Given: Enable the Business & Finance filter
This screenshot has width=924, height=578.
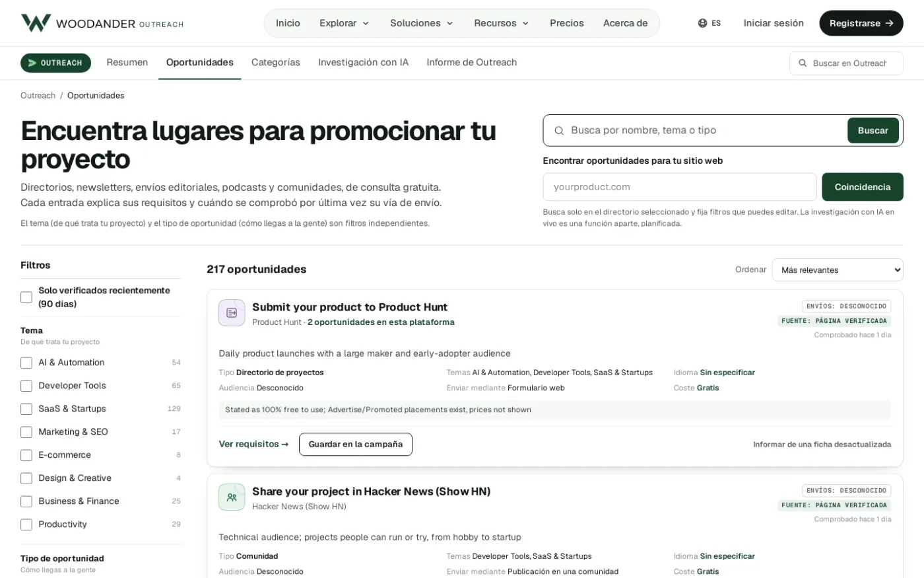Looking at the screenshot, I should (x=26, y=501).
